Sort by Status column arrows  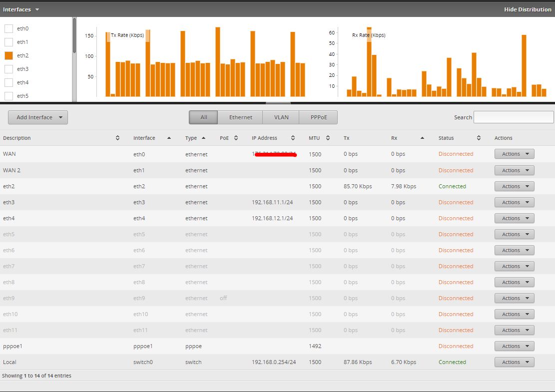(479, 138)
